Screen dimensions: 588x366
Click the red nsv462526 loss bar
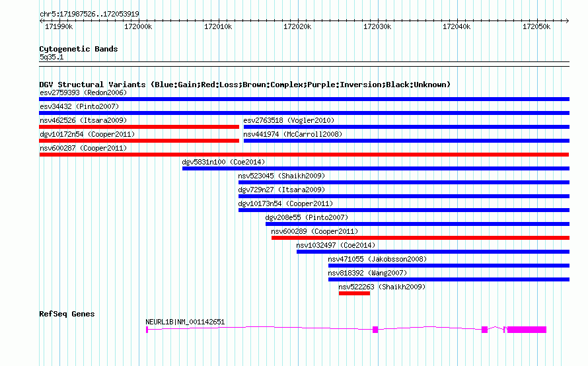point(139,127)
